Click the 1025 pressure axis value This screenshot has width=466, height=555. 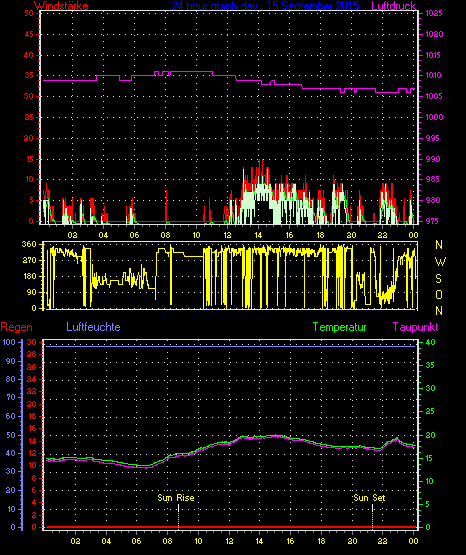(x=434, y=13)
